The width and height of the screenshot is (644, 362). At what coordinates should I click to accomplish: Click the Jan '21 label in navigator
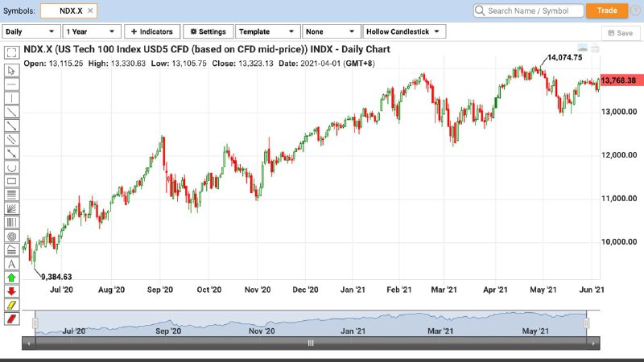[x=353, y=331]
